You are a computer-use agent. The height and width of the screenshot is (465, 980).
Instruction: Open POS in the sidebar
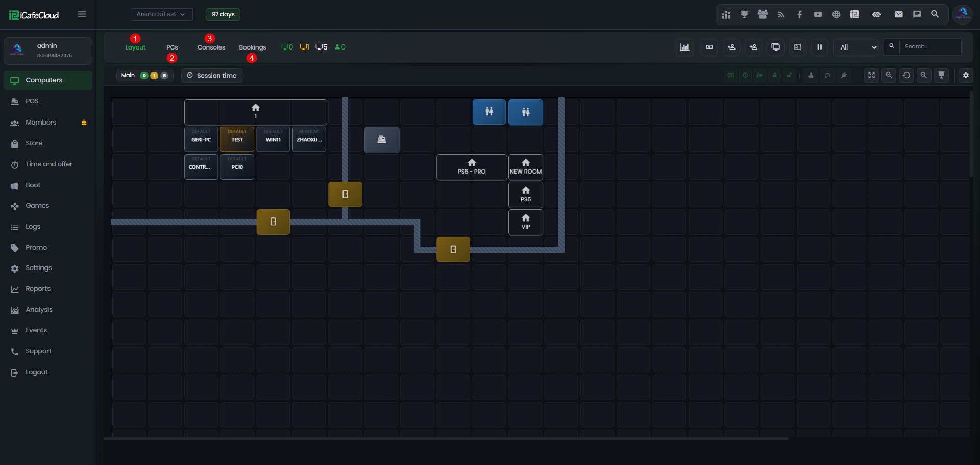tap(48, 101)
